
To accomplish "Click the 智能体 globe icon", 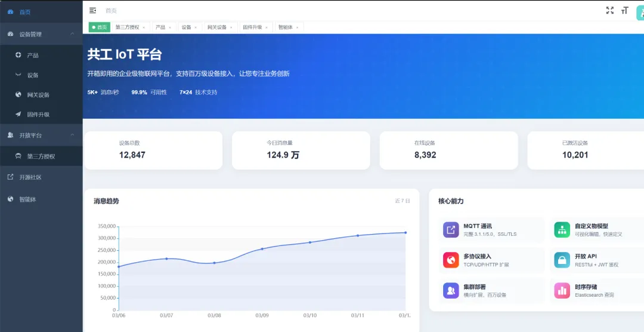I will [11, 199].
